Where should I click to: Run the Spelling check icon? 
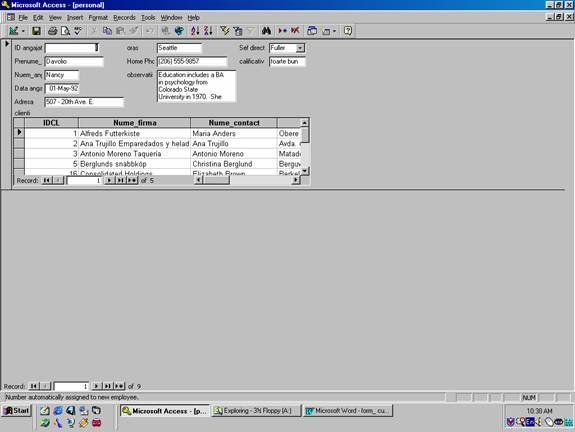78,31
